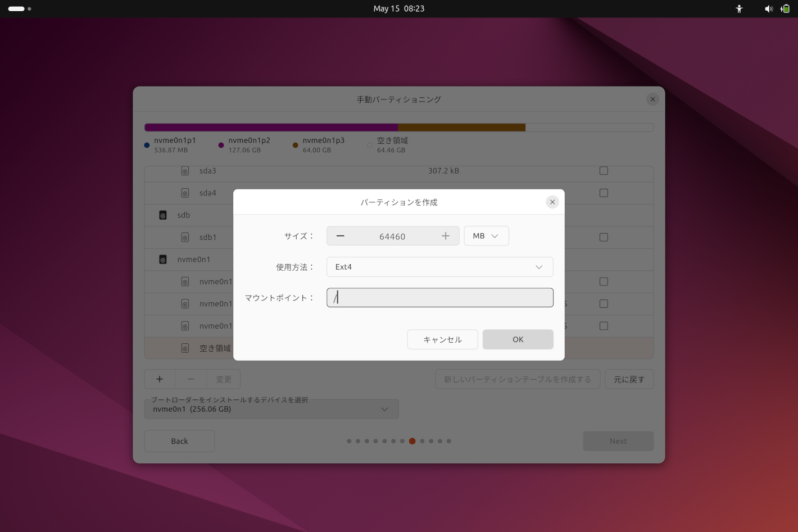Click the minus icon to decrease partition size
798x532 pixels.
click(341, 236)
